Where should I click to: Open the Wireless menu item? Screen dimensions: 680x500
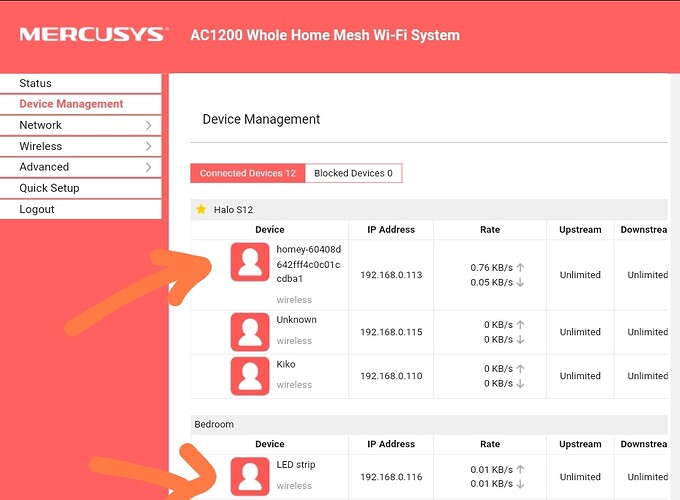tap(81, 146)
